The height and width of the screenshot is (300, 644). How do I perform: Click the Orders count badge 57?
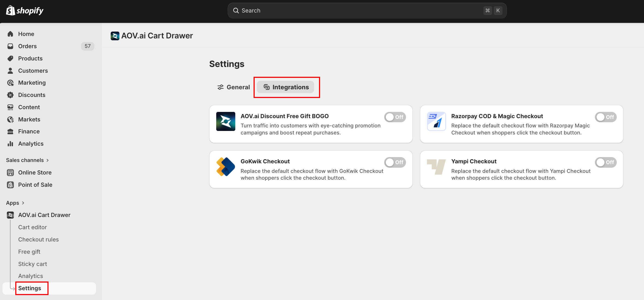(88, 46)
